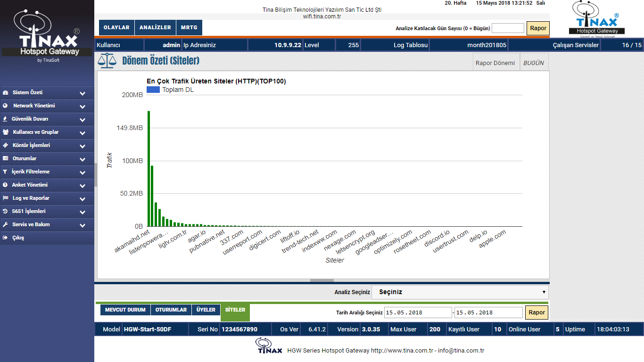Viewport: 644px width, 362px height.
Task: Click the Analize Katılacak Gün Sayısı input
Action: point(508,28)
